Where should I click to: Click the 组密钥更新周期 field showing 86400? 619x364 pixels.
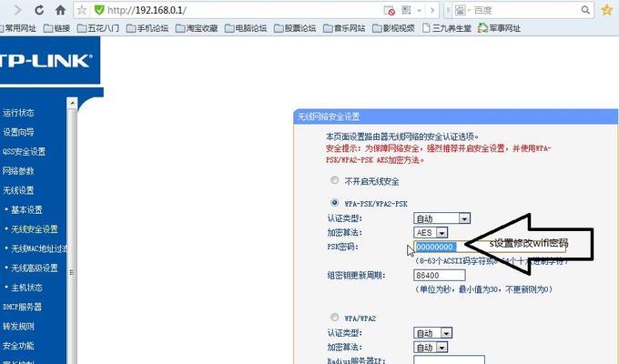pyautogui.click(x=440, y=275)
